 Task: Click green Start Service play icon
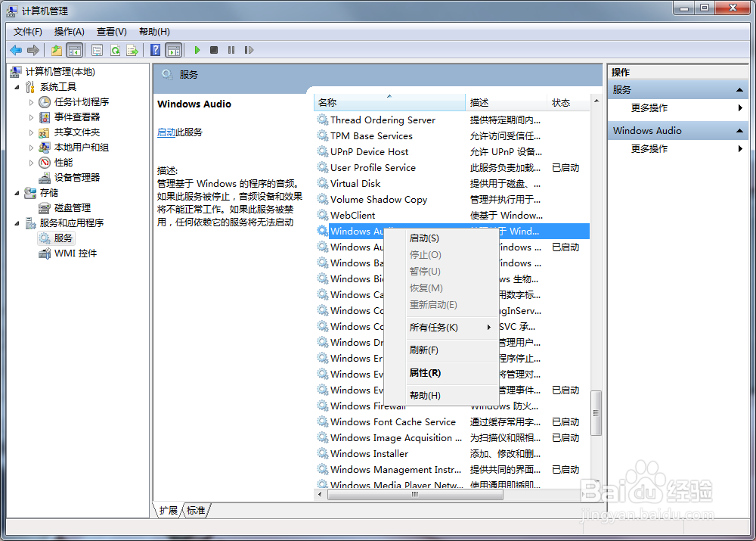[197, 50]
